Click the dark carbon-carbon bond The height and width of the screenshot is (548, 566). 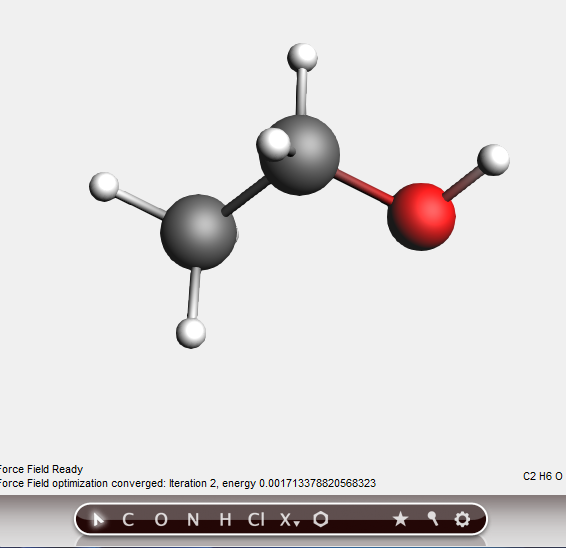[247, 197]
